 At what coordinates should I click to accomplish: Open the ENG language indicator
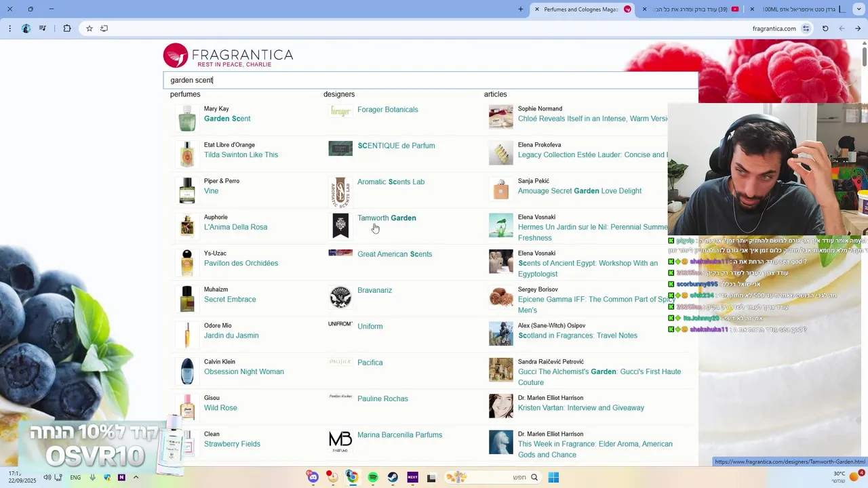pos(75,477)
